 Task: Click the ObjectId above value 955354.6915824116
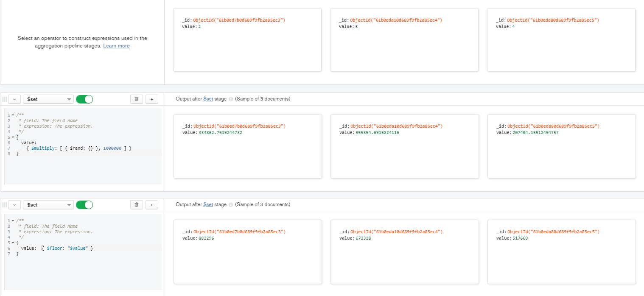click(396, 126)
